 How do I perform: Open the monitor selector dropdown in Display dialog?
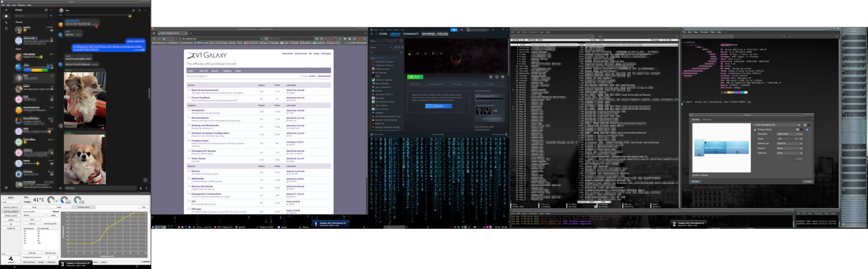click(x=776, y=125)
